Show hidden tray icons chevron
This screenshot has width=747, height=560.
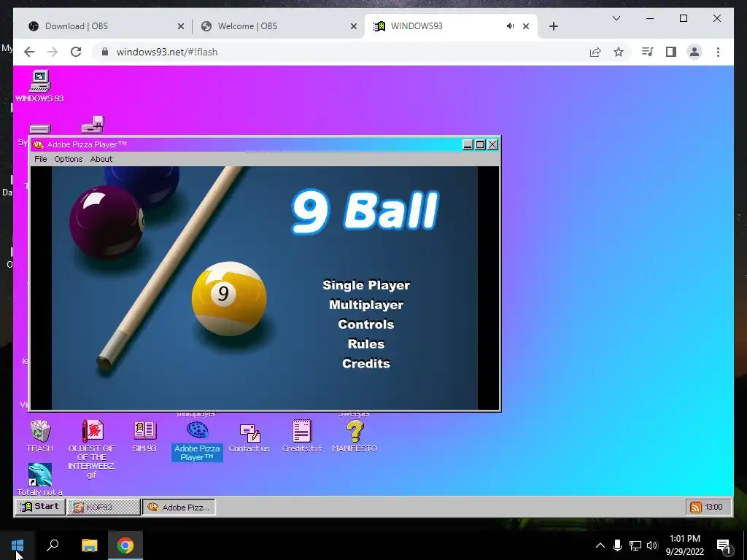(600, 545)
